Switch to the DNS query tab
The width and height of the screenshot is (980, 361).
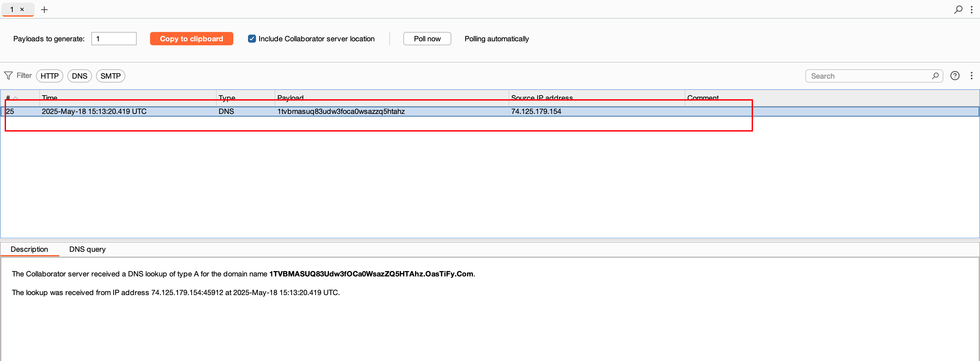click(87, 249)
